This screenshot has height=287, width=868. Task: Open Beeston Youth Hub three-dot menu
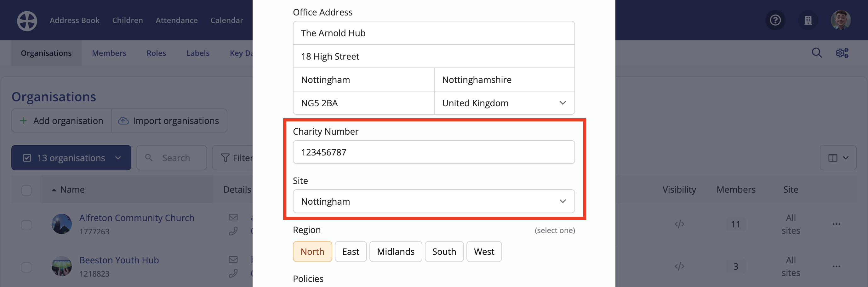point(836,266)
